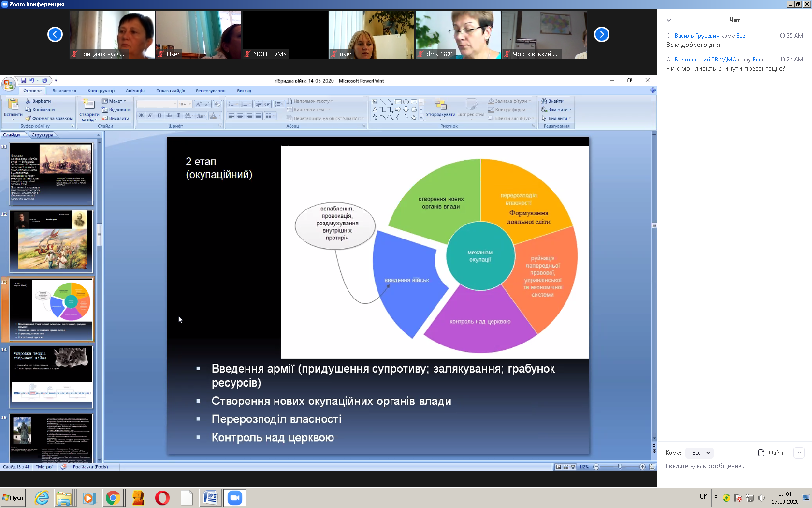The image size is (812, 508).
Task: Toggle underline П formatting
Action: coord(159,116)
